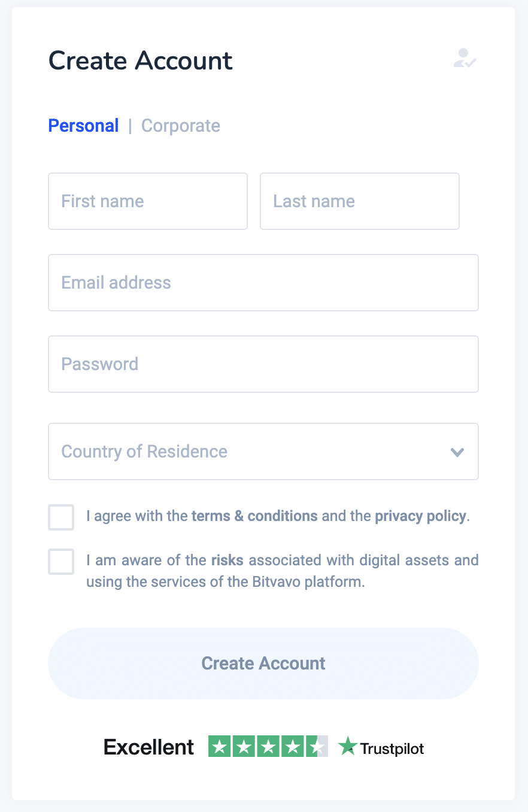The image size is (528, 812).
Task: Click the third green rating star
Action: point(268,746)
